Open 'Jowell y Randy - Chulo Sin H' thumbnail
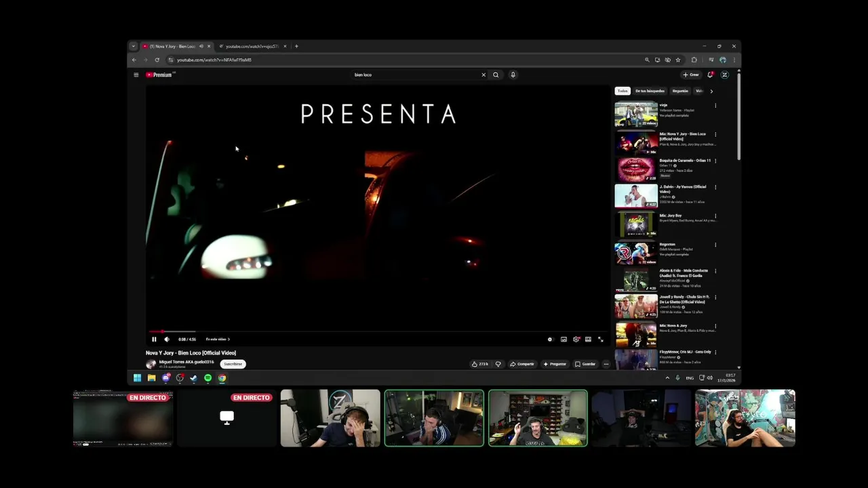The image size is (868, 488). pos(636,306)
